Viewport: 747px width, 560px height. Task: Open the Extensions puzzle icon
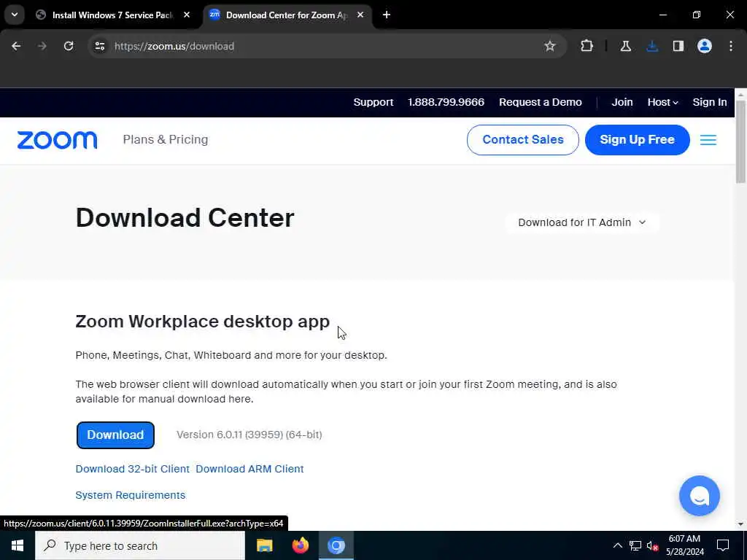click(587, 46)
